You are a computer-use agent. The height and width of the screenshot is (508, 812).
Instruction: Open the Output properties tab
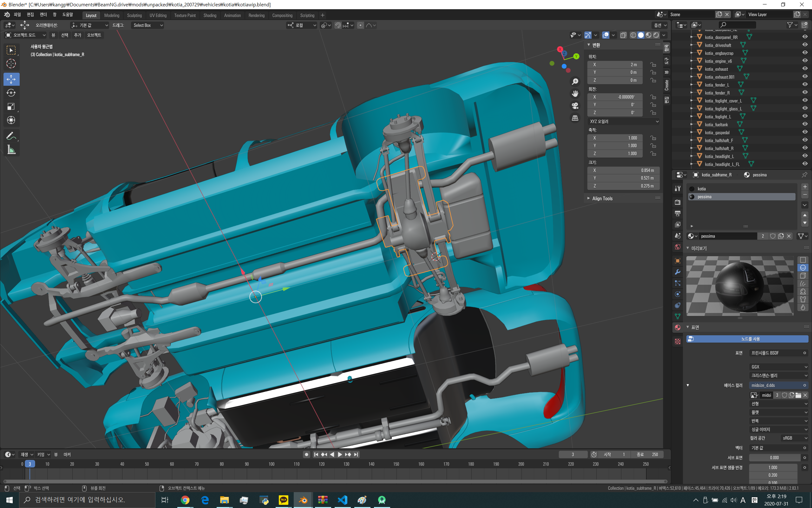[x=678, y=213]
